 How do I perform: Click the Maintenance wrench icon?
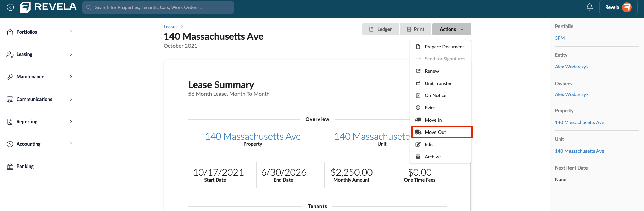(10, 77)
